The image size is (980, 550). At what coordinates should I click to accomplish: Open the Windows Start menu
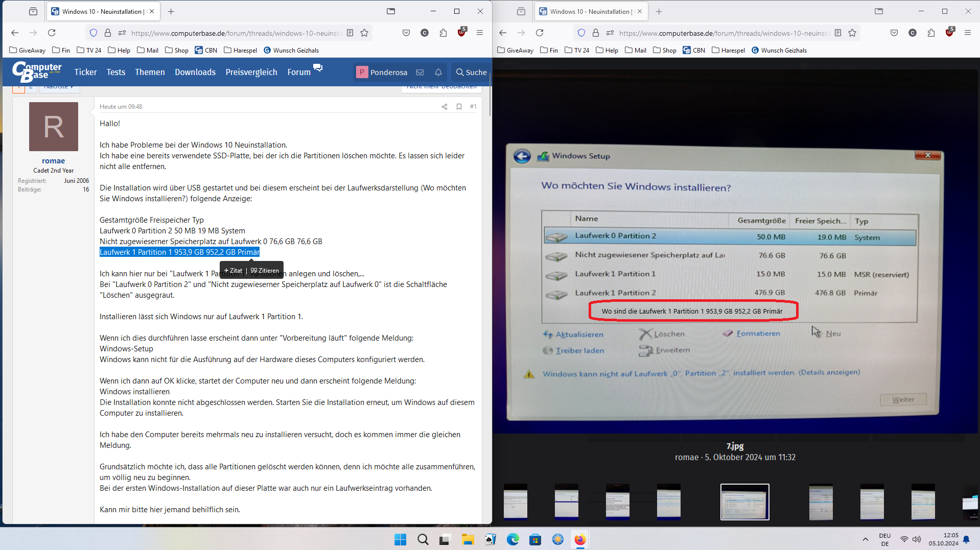pos(401,539)
